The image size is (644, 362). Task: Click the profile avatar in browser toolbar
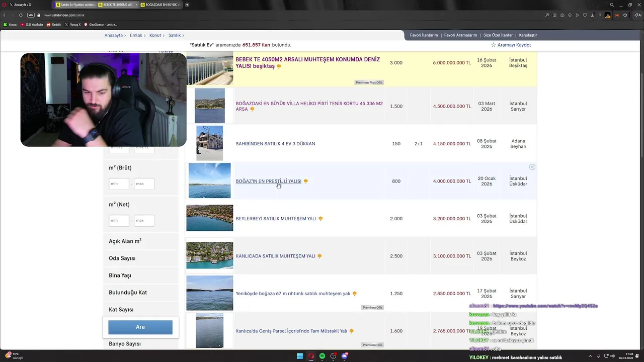[608, 15]
